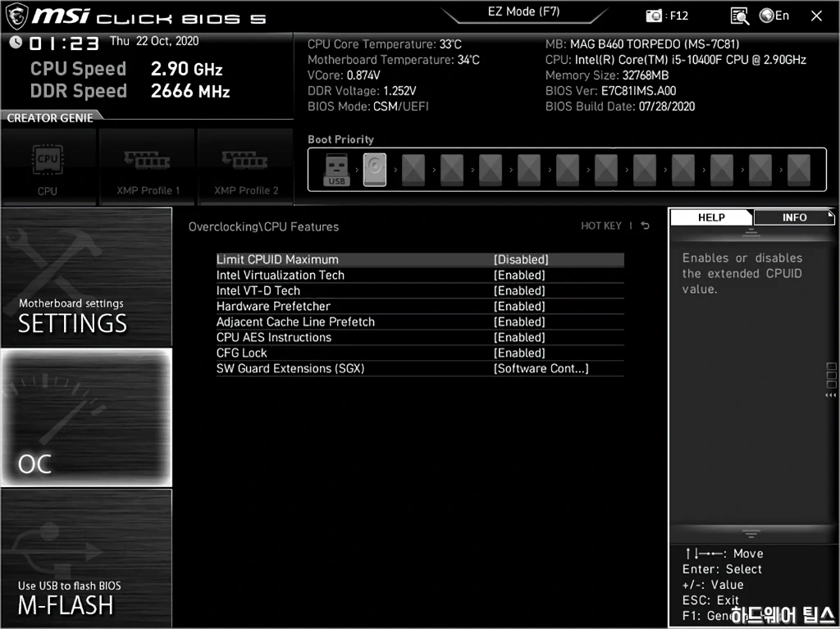The height and width of the screenshot is (629, 840).
Task: Change Limit CPUID Maximum [Disabled] value
Action: point(521,259)
